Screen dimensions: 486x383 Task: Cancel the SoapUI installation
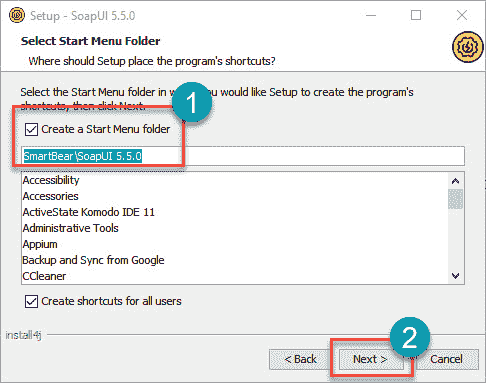tap(446, 359)
